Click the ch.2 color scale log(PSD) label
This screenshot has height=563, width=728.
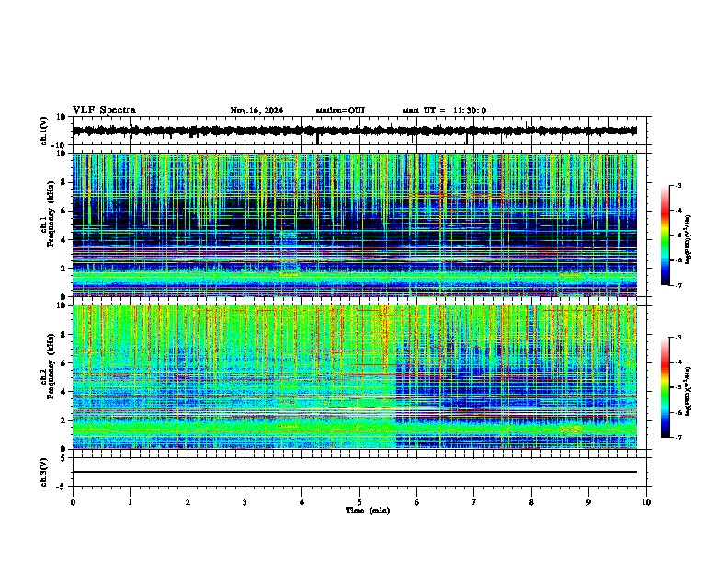click(688, 391)
